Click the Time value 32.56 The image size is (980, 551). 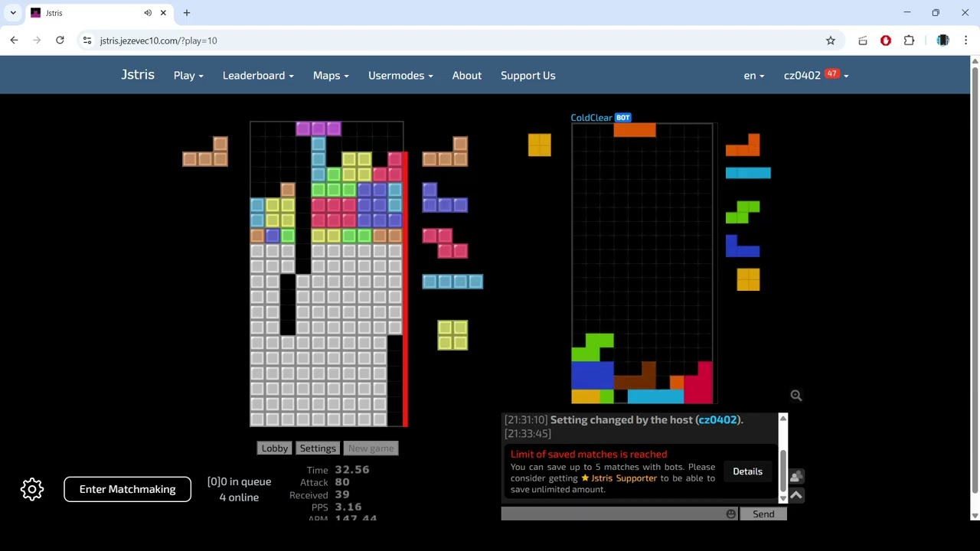click(x=352, y=470)
